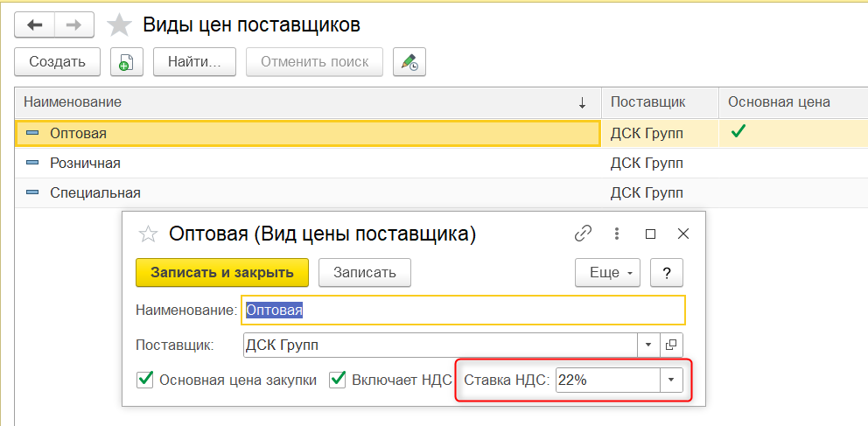Expand the Поставщик dropdown arrow
Screen dimensions: 868x426
point(648,346)
